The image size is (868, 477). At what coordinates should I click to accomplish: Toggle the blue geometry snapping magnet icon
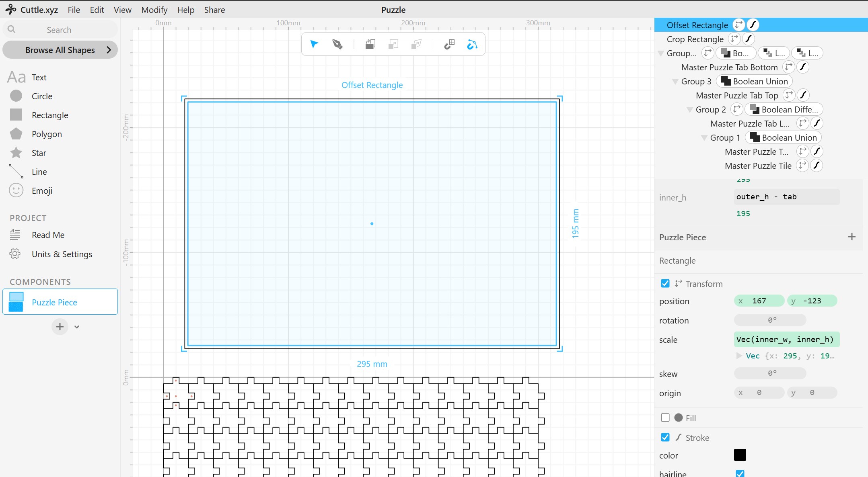(472, 44)
